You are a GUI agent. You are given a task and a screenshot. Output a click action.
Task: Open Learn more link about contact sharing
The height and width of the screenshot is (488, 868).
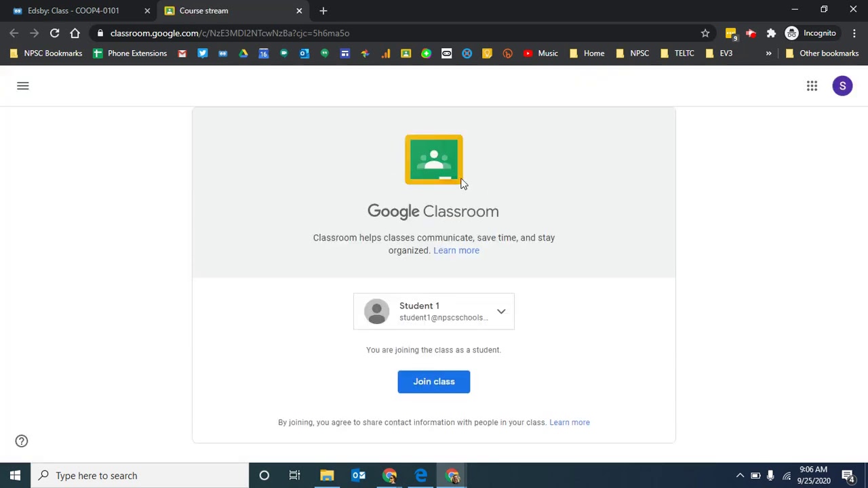tap(570, 422)
